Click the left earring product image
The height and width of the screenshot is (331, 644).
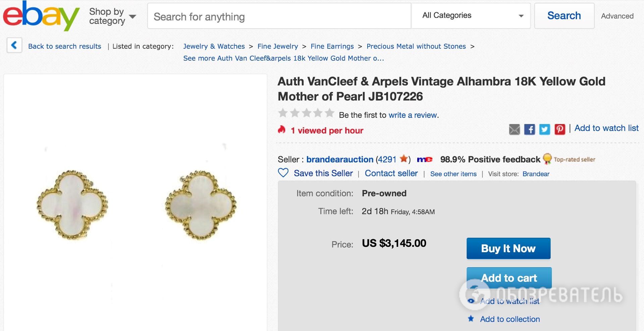(x=72, y=204)
